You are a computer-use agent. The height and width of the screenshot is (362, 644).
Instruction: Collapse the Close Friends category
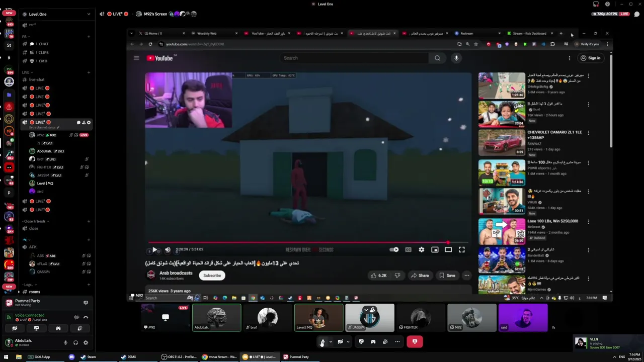click(x=35, y=221)
